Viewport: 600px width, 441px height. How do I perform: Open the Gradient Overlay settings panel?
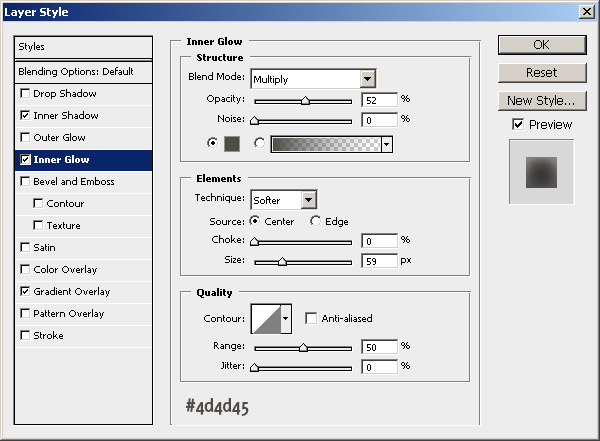coord(72,292)
